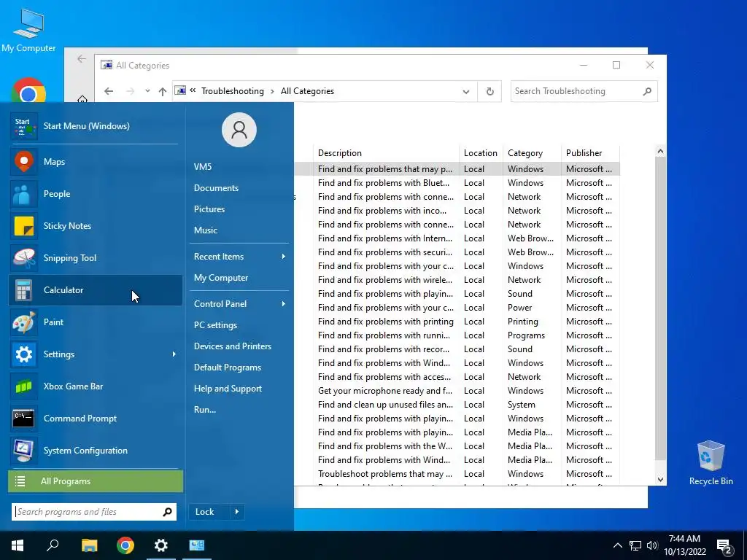
Task: Launch Snipping Tool icon
Action: [x=23, y=257]
